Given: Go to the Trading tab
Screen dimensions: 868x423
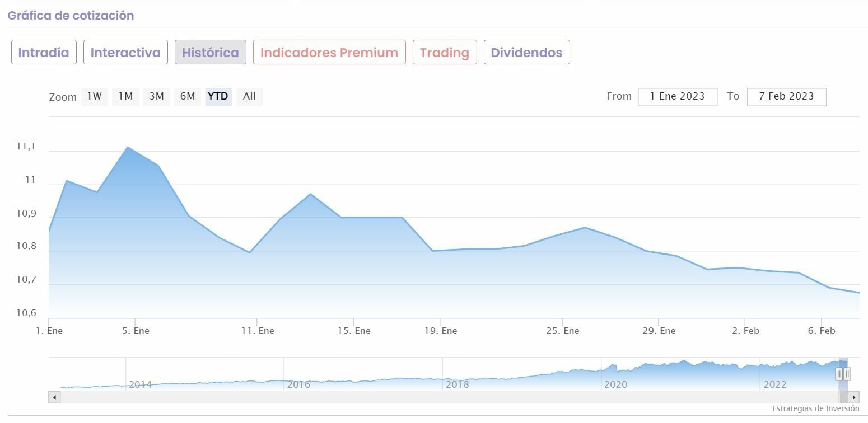Looking at the screenshot, I should (445, 53).
